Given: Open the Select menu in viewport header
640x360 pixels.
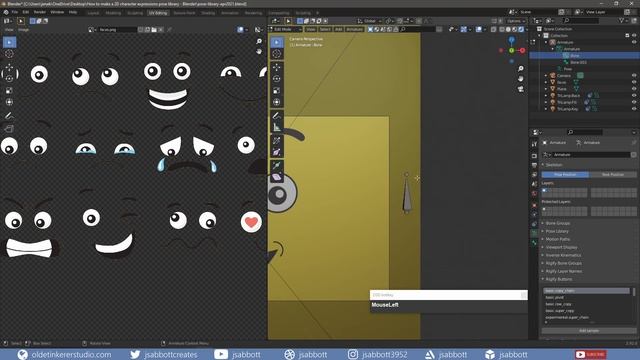Looking at the screenshot, I should 325,29.
